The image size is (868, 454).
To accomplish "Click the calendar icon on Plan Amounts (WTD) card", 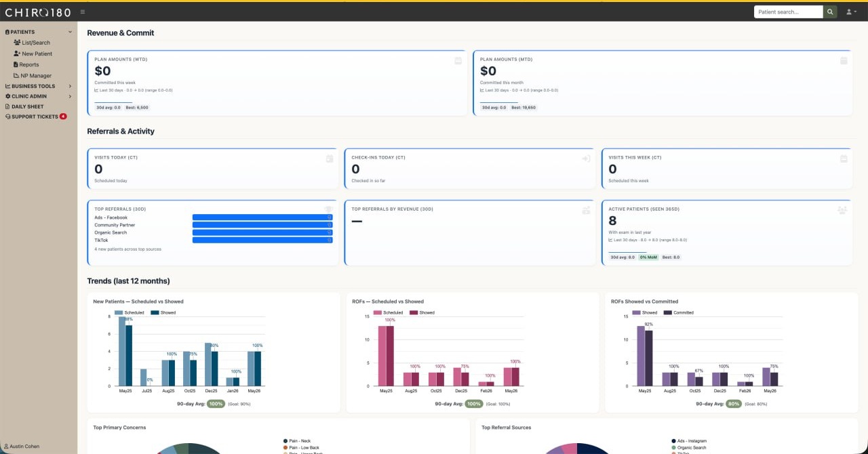I will [x=458, y=61].
